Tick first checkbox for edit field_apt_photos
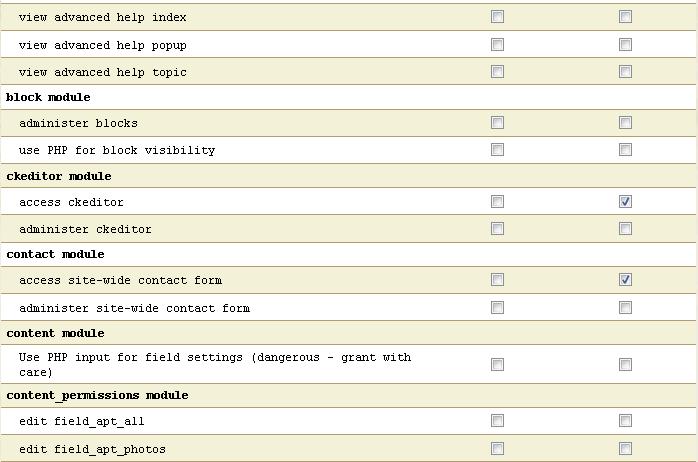The height and width of the screenshot is (462, 698). pyautogui.click(x=497, y=449)
